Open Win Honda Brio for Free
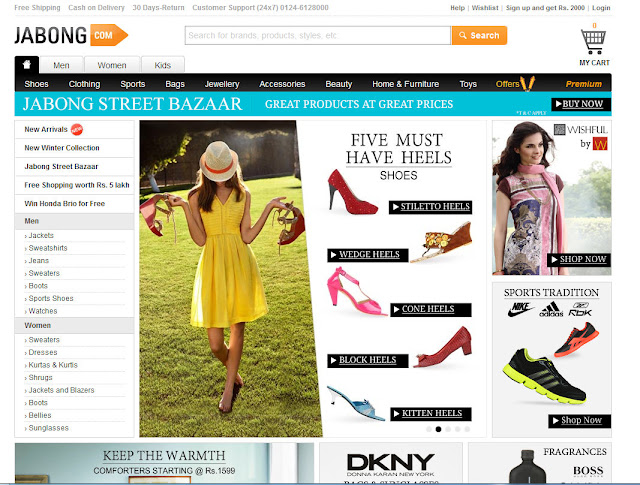640x485 pixels. click(64, 204)
